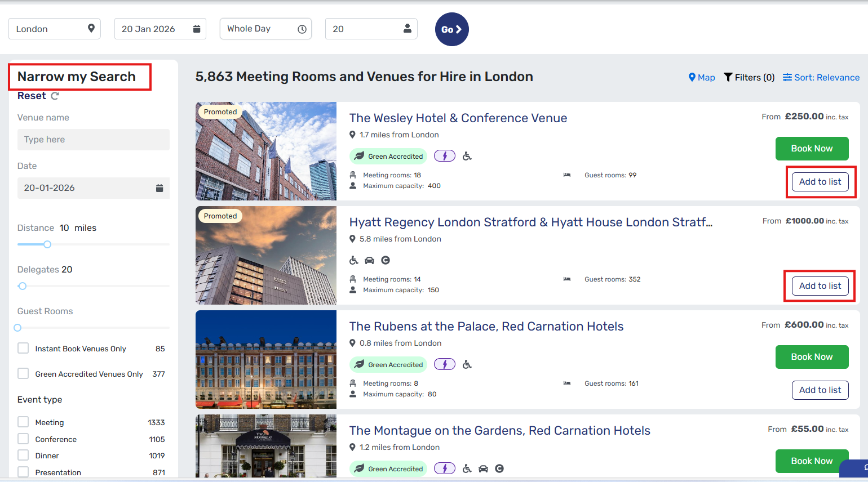Click the person icon in delegates field
Screen dimensions: 868x482
[x=408, y=28]
